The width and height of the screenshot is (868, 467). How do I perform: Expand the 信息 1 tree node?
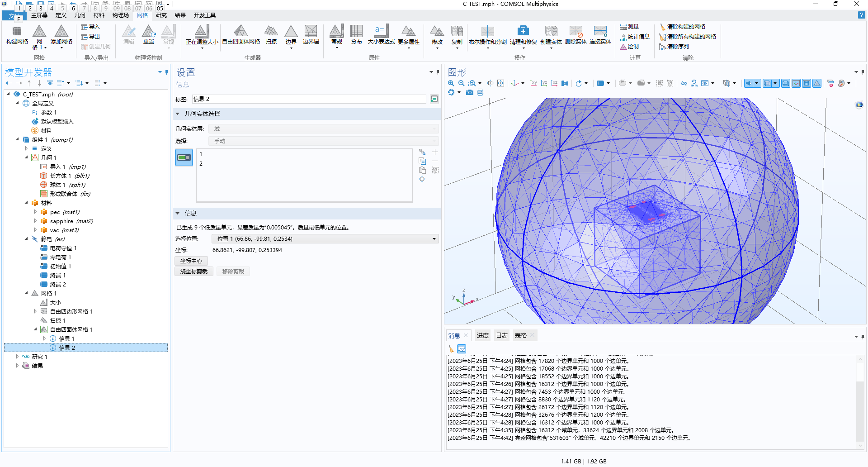click(x=44, y=338)
